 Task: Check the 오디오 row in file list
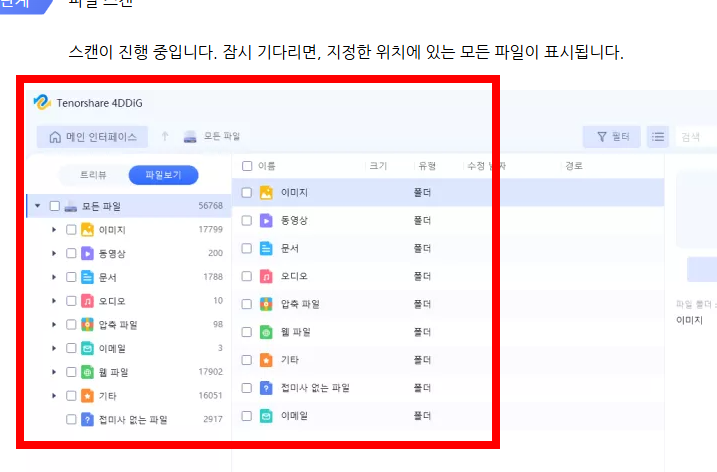pyautogui.click(x=246, y=276)
